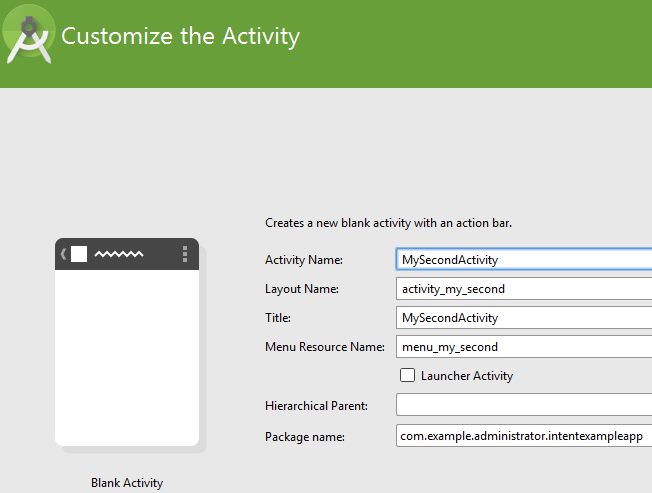Screen dimensions: 652x493
Task: Click the Hierarchical Parent label
Action: pyautogui.click(x=316, y=405)
